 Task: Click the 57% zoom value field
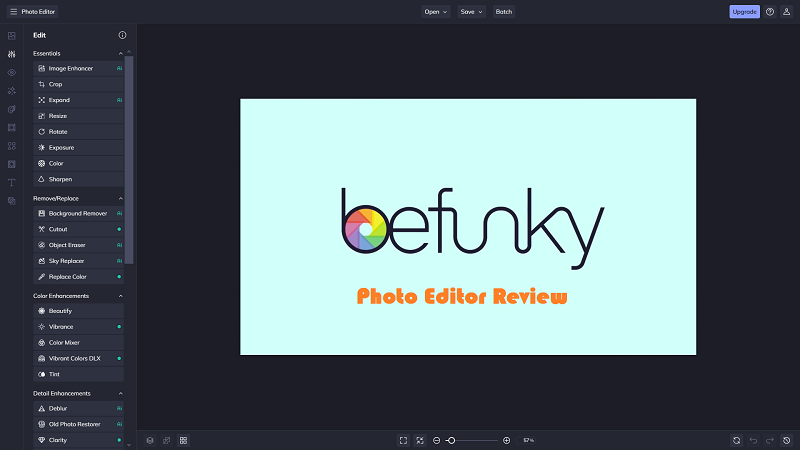point(529,440)
